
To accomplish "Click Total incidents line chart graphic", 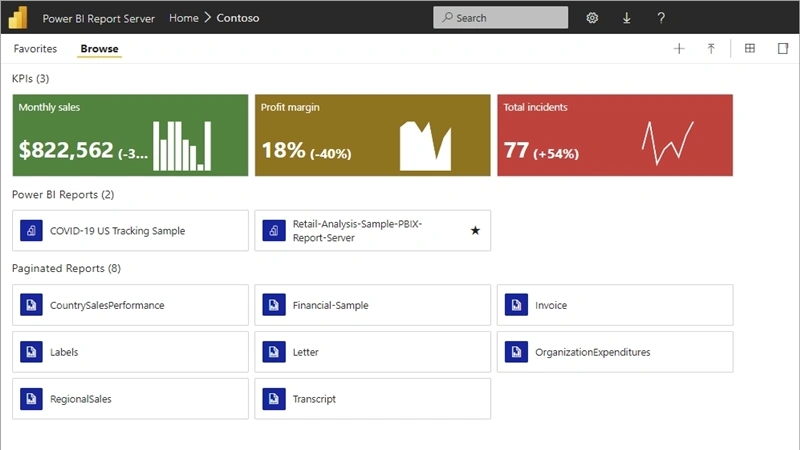I will tap(667, 143).
